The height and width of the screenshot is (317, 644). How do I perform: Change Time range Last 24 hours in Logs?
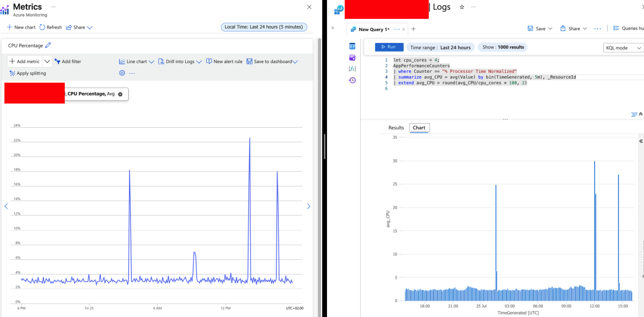pos(440,47)
